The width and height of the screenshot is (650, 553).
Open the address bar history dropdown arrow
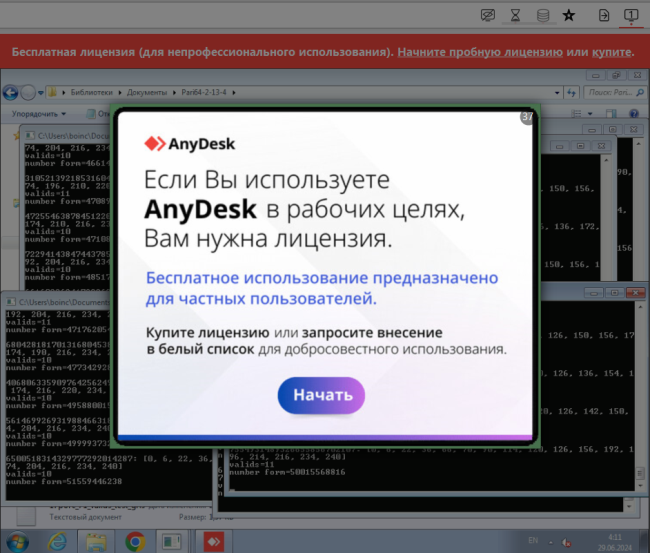pos(557,92)
